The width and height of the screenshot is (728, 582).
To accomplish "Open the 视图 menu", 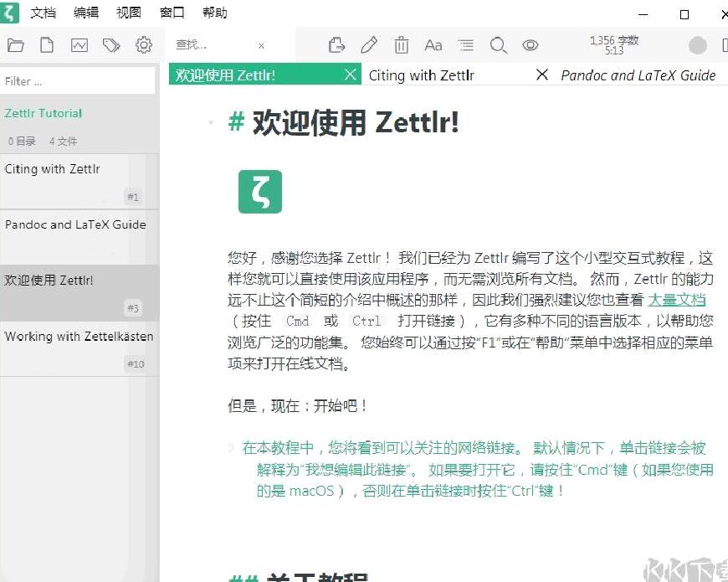I will [x=129, y=13].
